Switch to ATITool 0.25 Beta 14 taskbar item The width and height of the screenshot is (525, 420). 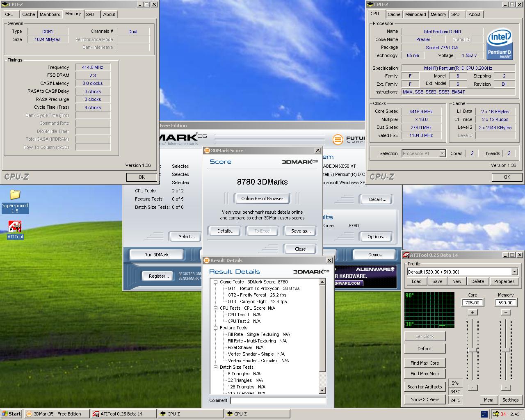[x=123, y=414]
